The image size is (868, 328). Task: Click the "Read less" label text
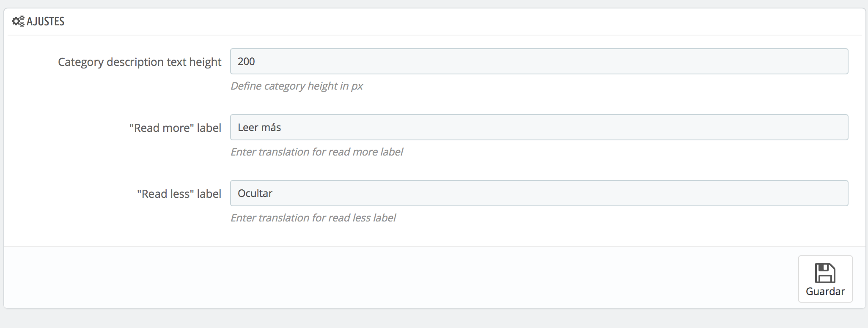[179, 194]
